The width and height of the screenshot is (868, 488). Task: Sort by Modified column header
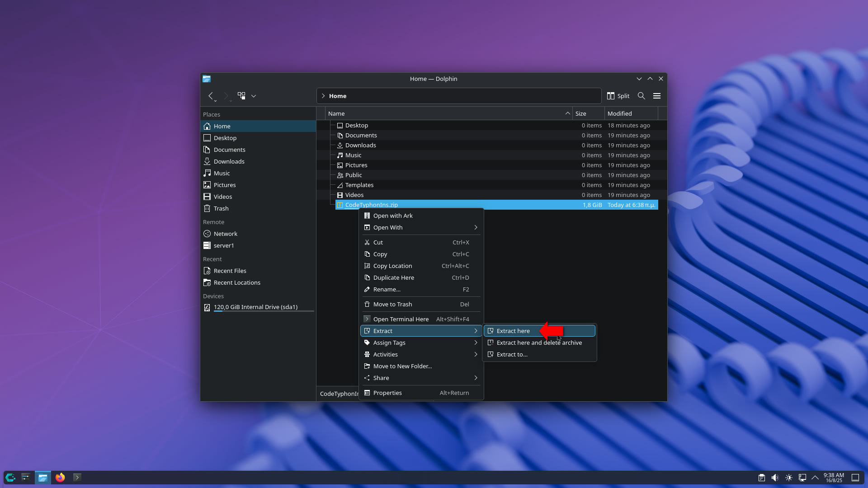pyautogui.click(x=631, y=113)
